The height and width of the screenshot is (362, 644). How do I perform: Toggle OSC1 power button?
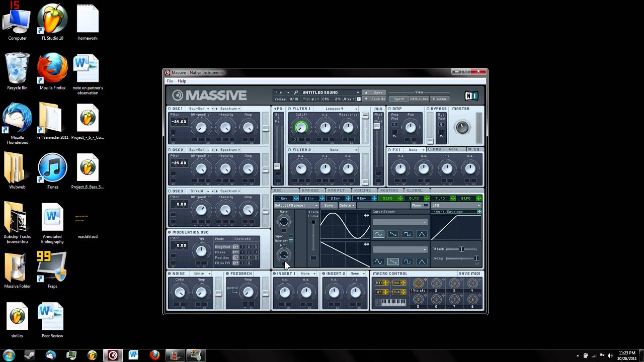[x=170, y=109]
